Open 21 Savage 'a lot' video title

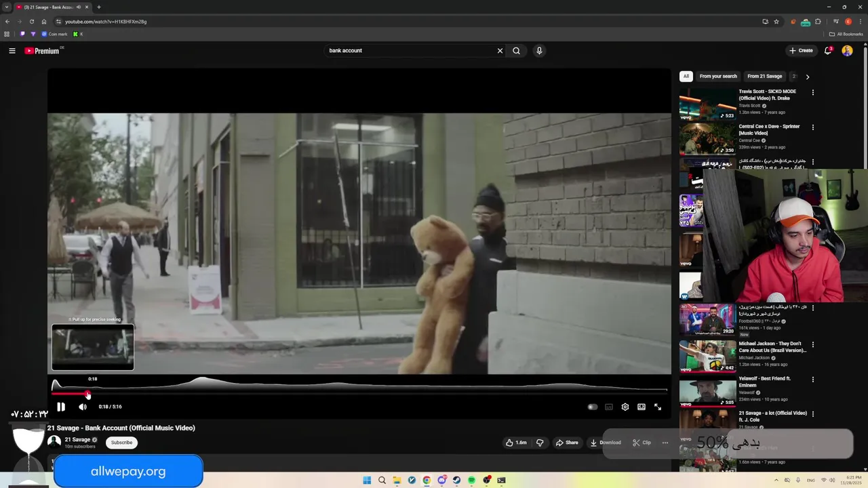(x=772, y=416)
